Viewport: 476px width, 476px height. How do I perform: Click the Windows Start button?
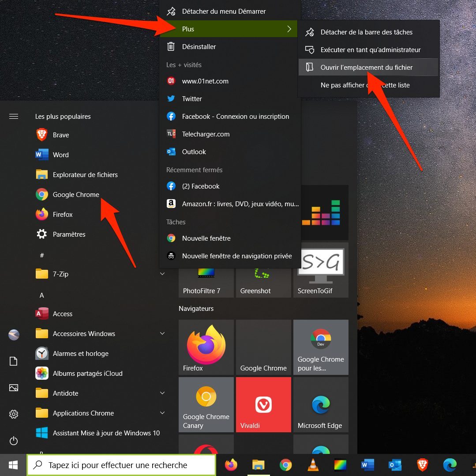tap(13, 465)
